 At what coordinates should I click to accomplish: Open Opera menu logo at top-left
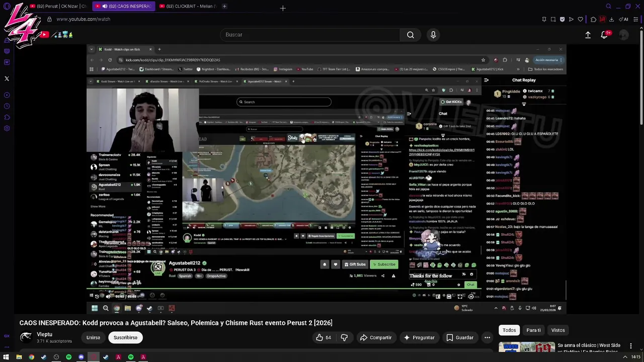(x=7, y=7)
